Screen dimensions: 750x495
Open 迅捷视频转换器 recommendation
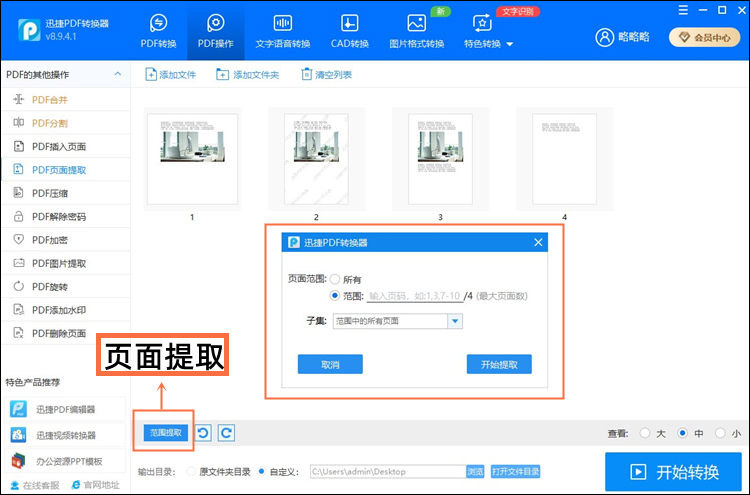(x=66, y=435)
